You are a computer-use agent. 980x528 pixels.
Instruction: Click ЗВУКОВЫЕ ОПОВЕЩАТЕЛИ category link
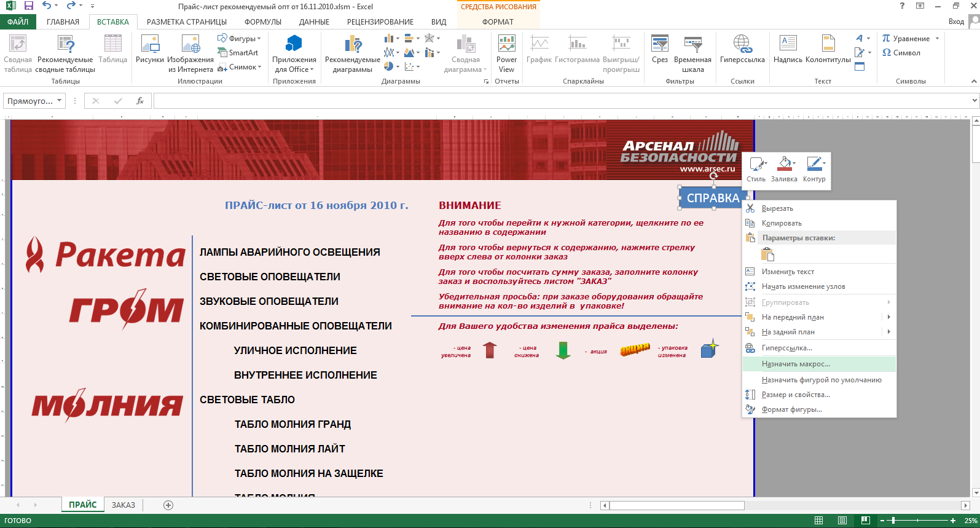269,301
